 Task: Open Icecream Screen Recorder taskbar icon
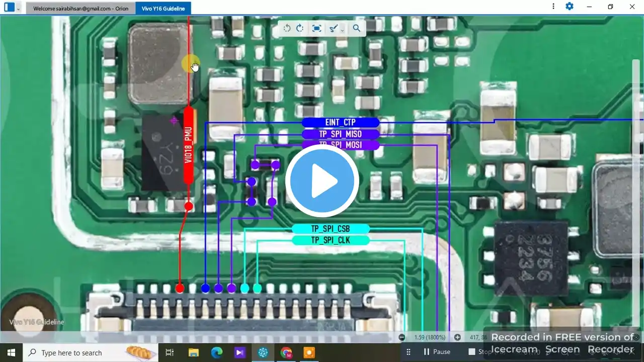pos(309,352)
